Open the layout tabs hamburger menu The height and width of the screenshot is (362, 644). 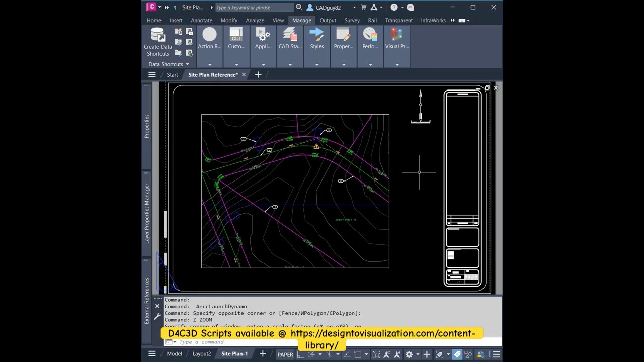coord(152,354)
